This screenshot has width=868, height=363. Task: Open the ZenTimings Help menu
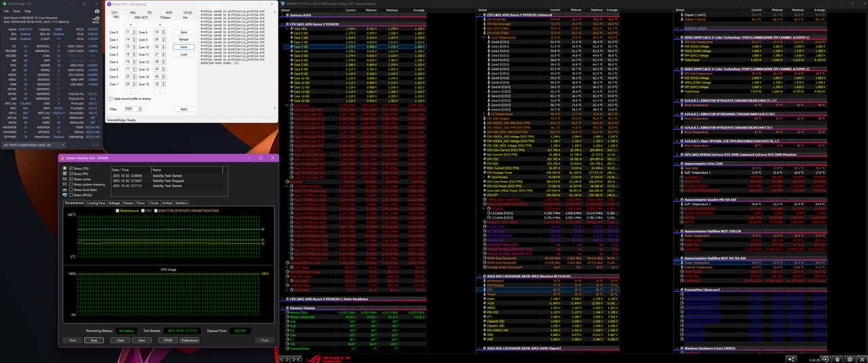[28, 11]
